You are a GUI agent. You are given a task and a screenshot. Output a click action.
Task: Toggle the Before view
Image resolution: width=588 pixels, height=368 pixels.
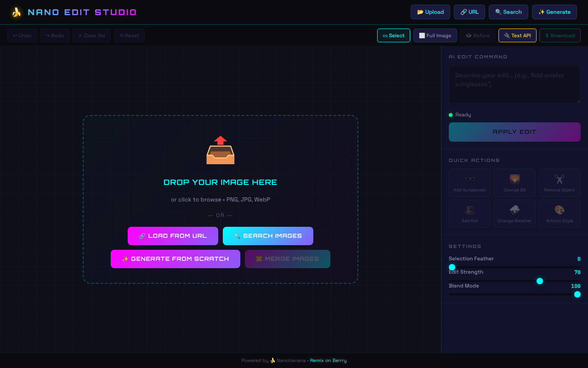[477, 35]
